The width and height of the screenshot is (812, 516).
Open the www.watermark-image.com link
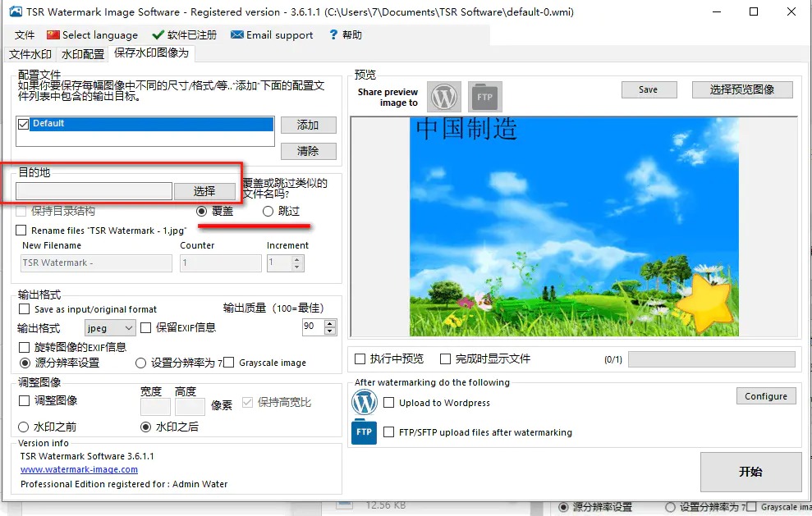point(79,469)
